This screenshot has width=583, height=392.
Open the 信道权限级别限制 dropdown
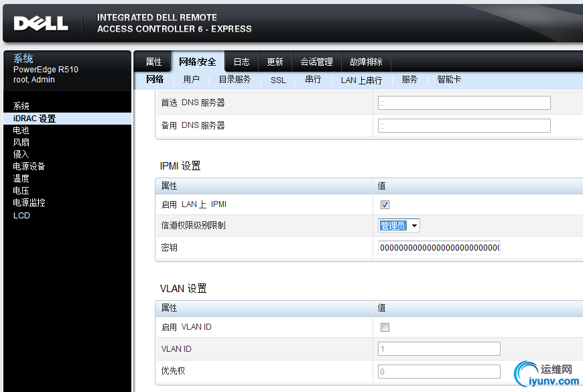(399, 225)
